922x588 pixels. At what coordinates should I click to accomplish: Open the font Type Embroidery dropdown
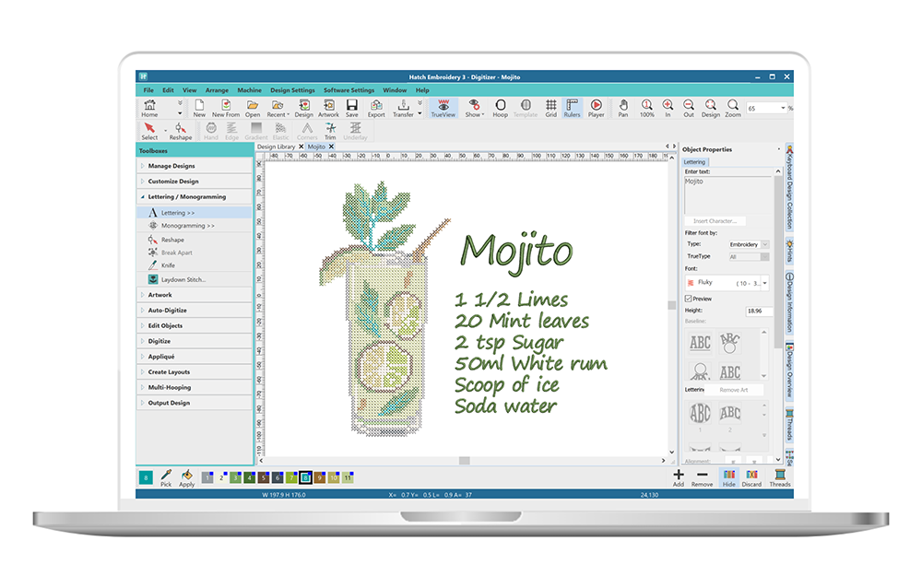pyautogui.click(x=749, y=244)
